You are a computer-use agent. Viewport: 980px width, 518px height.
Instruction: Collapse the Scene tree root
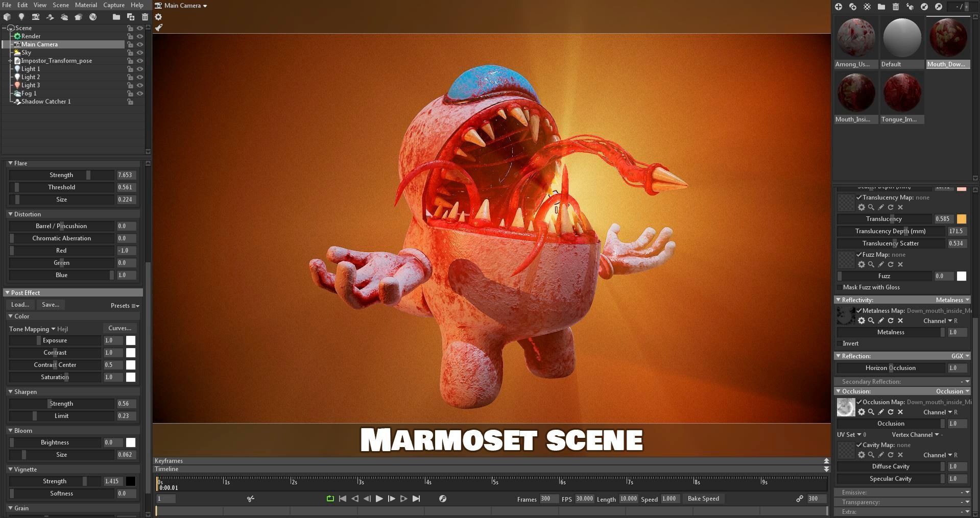click(4, 28)
